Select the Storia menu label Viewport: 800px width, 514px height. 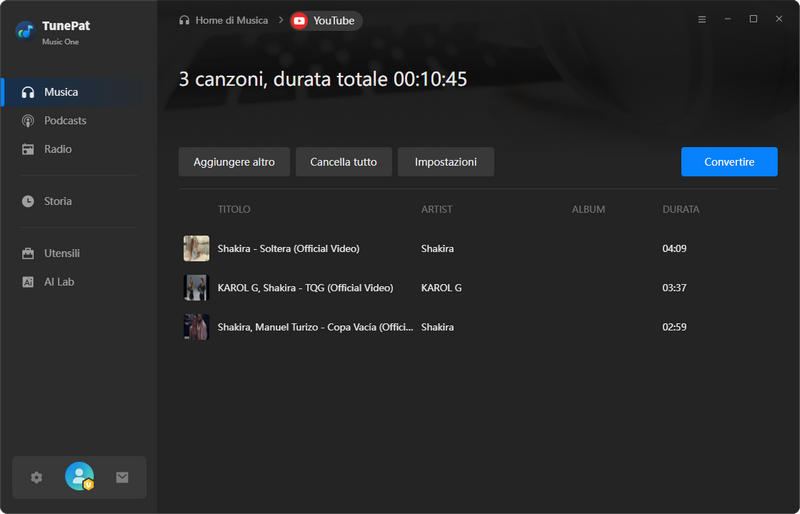point(58,201)
